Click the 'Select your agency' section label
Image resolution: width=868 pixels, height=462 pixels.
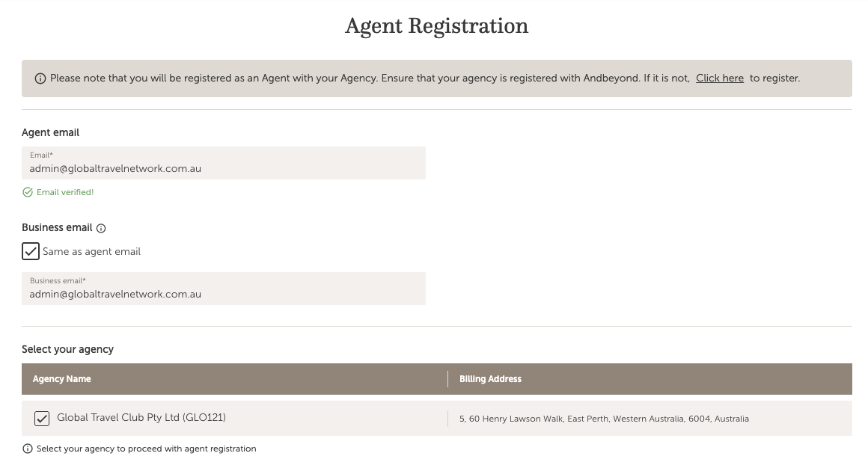click(x=67, y=349)
